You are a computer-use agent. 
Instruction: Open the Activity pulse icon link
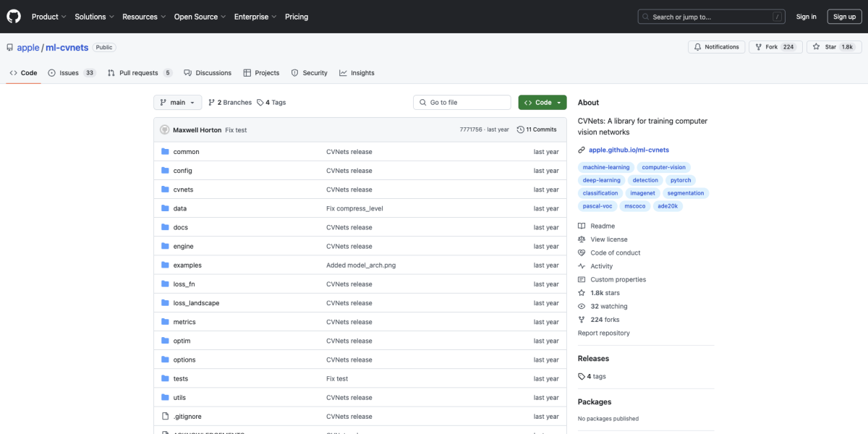point(582,266)
